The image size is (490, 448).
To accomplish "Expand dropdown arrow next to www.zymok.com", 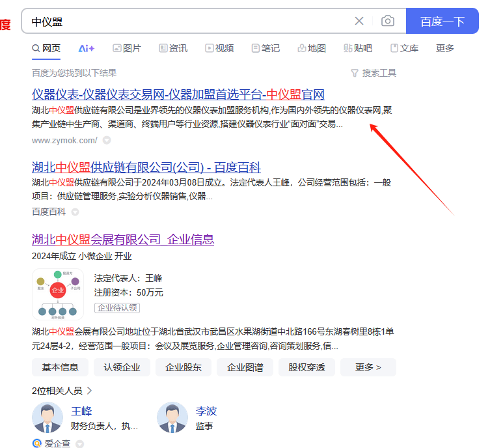I will 107,140.
